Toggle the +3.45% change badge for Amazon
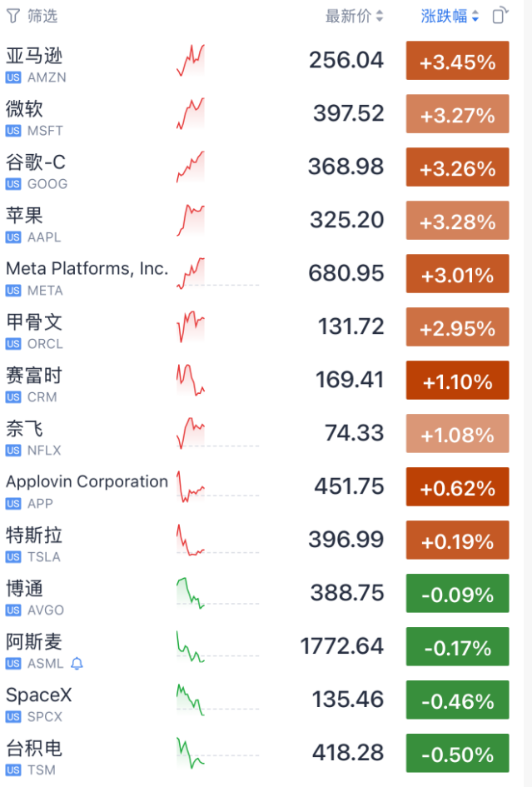532x787 pixels. [457, 61]
